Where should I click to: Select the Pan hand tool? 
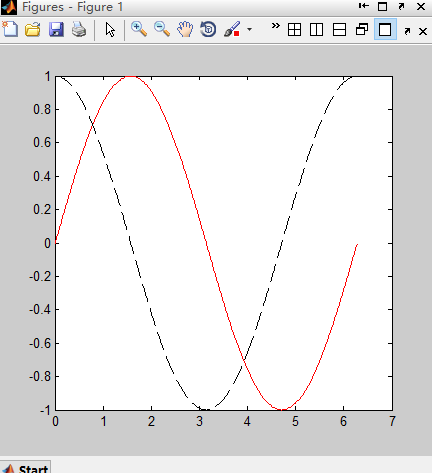click(x=185, y=29)
